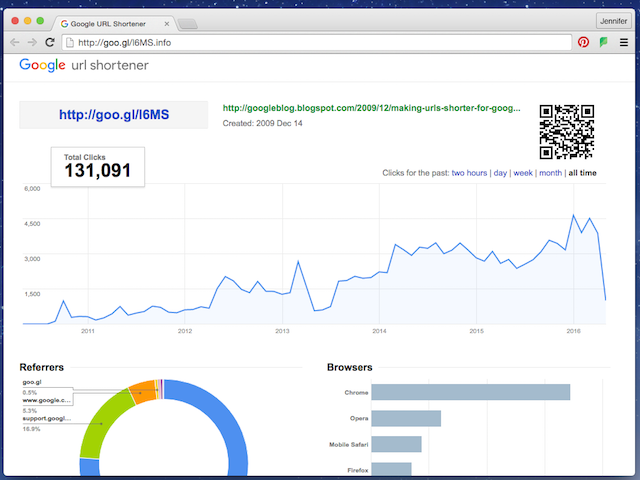Open the googleblog.blogspot.com long URL link
640x480 pixels.
371,108
